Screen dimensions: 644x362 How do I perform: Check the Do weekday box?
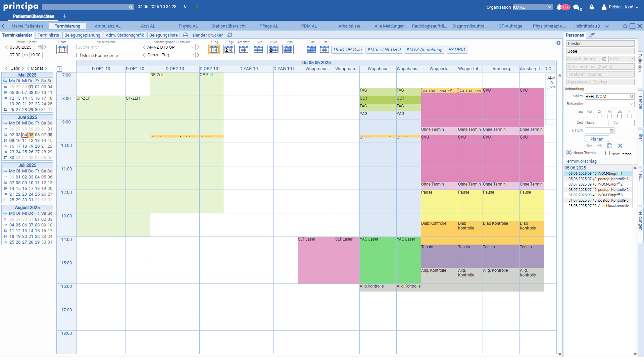point(620,116)
